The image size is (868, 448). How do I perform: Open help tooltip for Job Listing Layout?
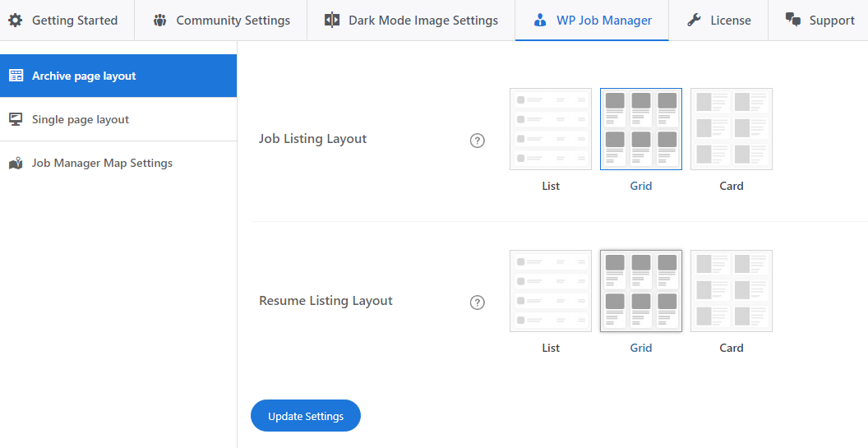[x=477, y=141]
